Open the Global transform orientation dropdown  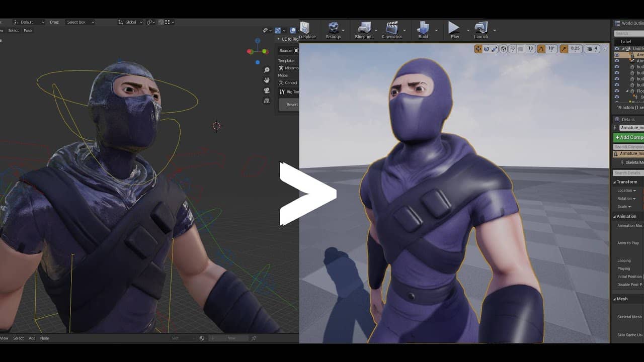coord(130,22)
